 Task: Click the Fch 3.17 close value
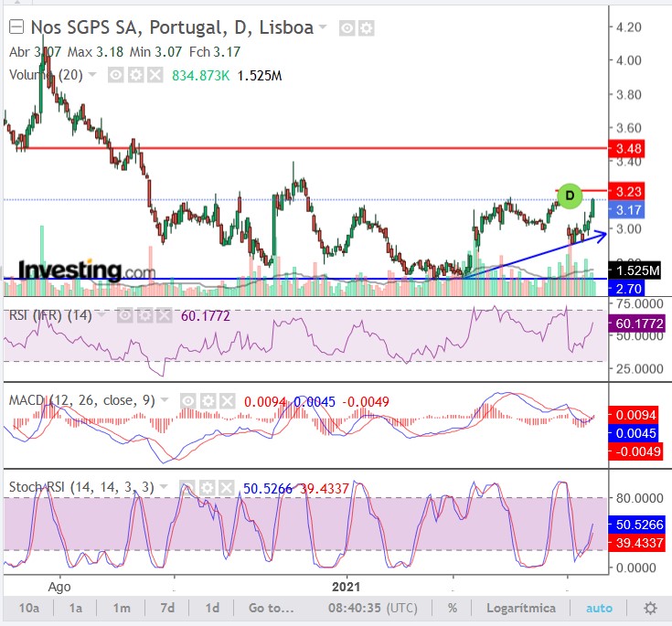tap(215, 52)
